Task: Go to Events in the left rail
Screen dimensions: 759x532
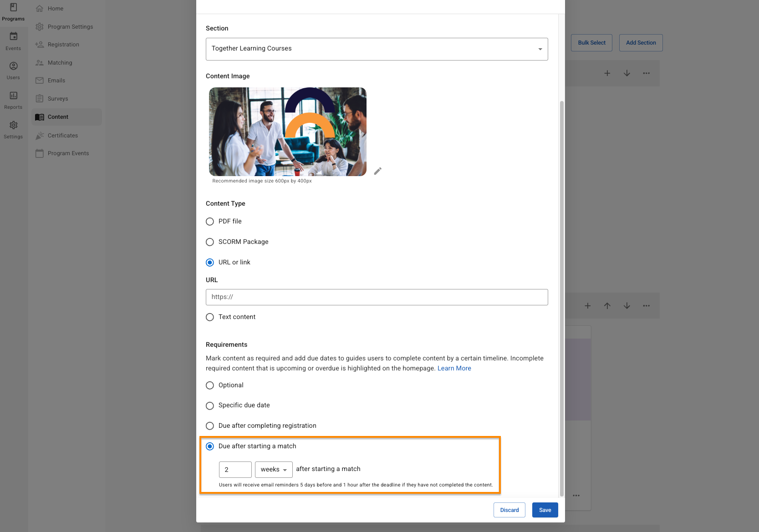Action: [13, 41]
